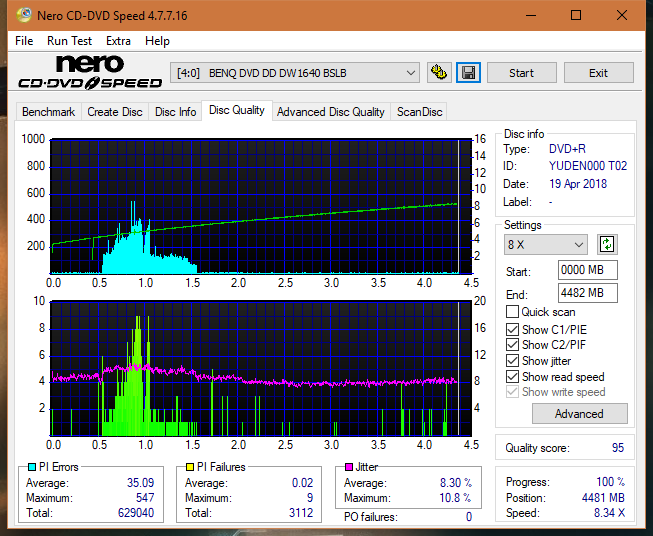Image resolution: width=653 pixels, height=536 pixels.
Task: Open the BENQ DVD drive selection dropdown
Action: pos(295,73)
